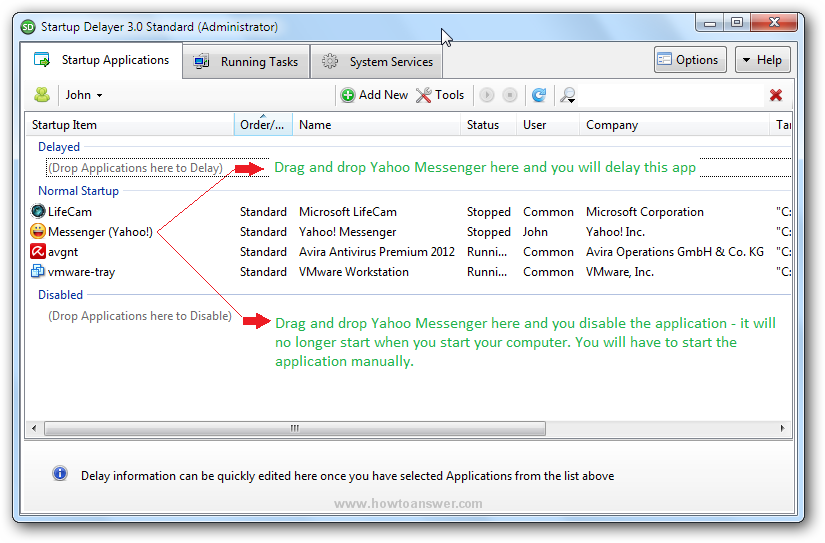
Task: Click the magnifier search icon
Action: pos(567,95)
